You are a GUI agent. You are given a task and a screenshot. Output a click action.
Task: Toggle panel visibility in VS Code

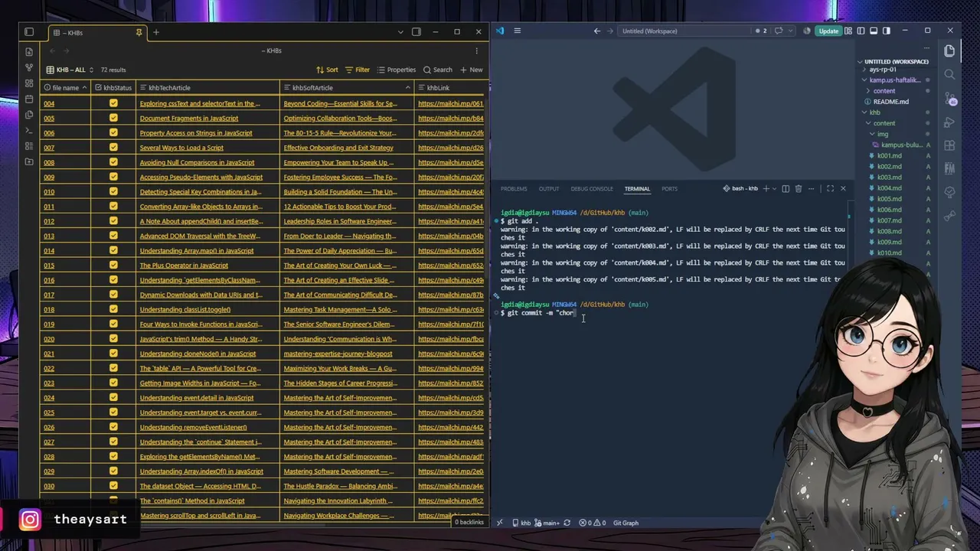[x=874, y=31]
